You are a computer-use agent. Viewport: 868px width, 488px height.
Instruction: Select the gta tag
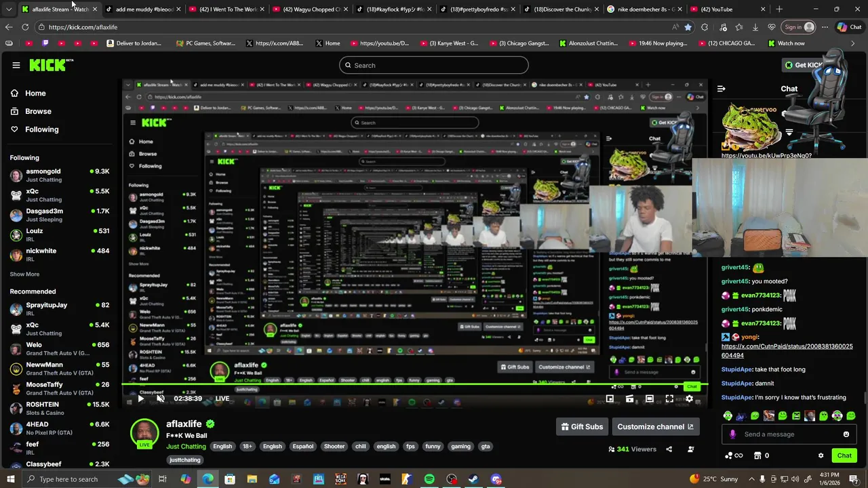486,447
